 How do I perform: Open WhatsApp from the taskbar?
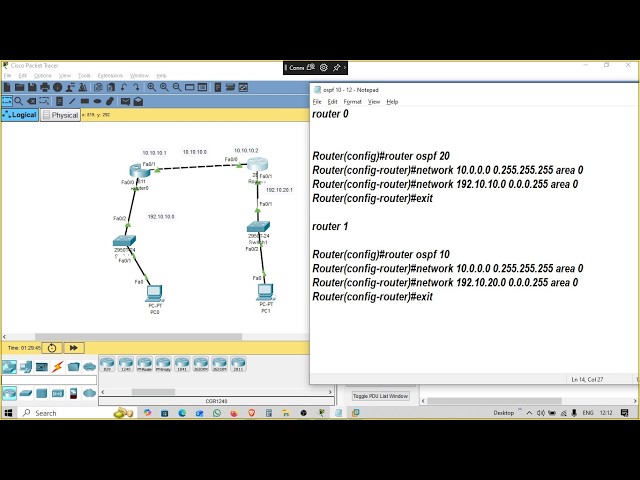(x=217, y=413)
